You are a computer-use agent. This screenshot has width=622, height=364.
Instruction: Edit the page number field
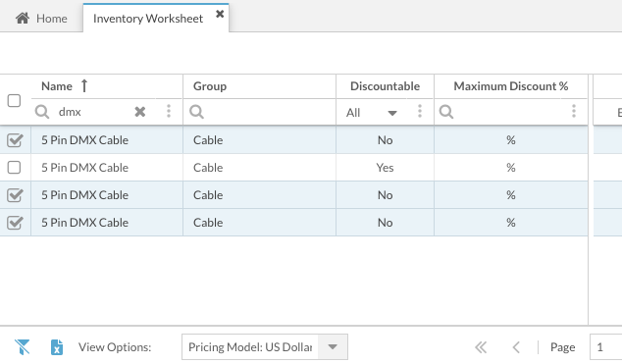pos(605,347)
